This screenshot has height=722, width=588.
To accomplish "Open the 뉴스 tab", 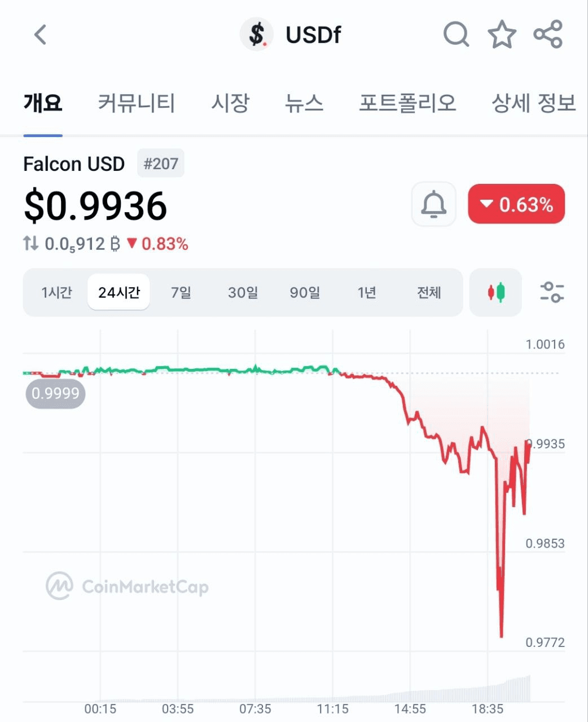I will pyautogui.click(x=304, y=103).
